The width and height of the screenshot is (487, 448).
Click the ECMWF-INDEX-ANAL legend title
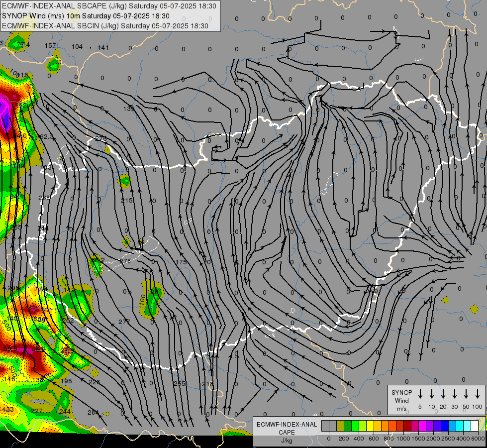click(287, 425)
